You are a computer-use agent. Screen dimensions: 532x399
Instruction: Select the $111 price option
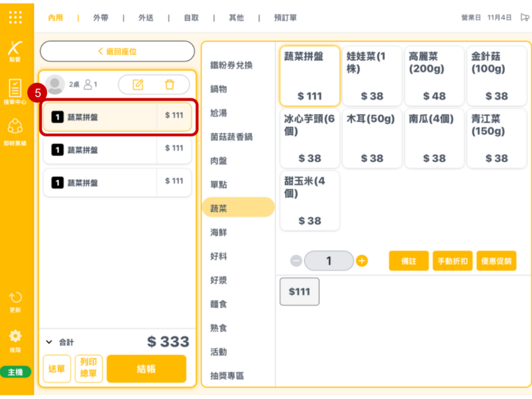click(x=299, y=291)
